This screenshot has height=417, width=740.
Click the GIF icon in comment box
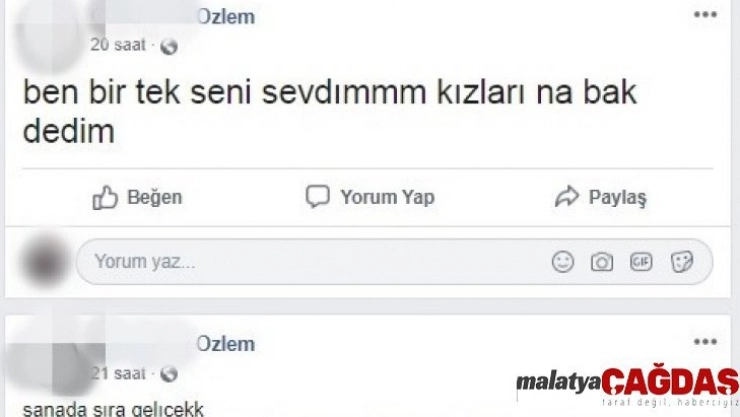(641, 262)
